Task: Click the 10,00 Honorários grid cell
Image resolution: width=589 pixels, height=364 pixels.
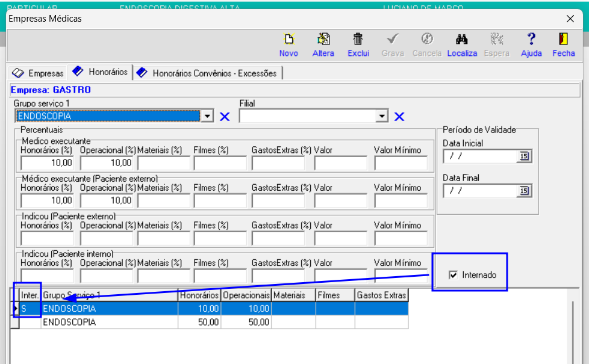Action: [x=199, y=309]
